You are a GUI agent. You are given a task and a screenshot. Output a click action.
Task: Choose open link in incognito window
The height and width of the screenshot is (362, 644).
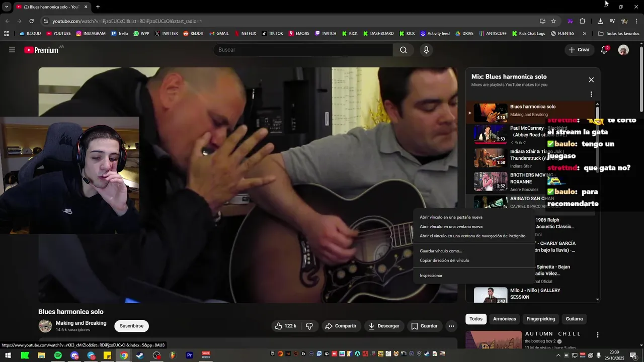tap(473, 236)
